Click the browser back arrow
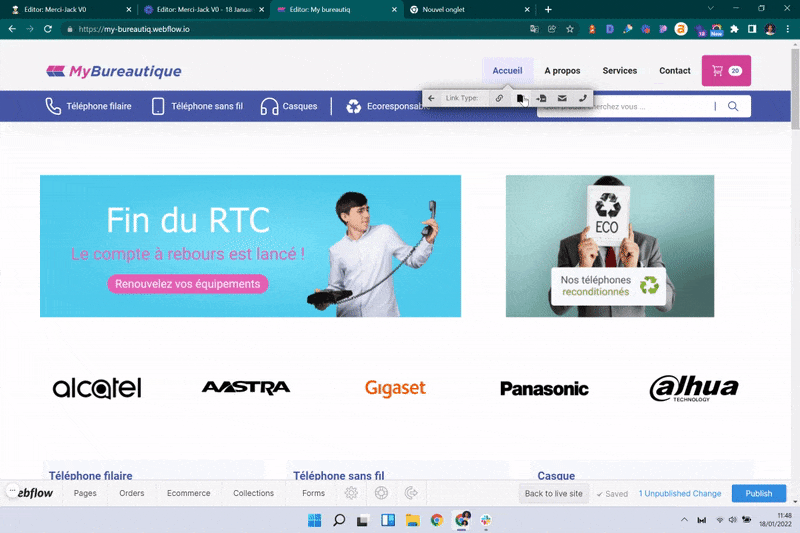Screen dimensions: 800x533 pyautogui.click(x=12, y=29)
